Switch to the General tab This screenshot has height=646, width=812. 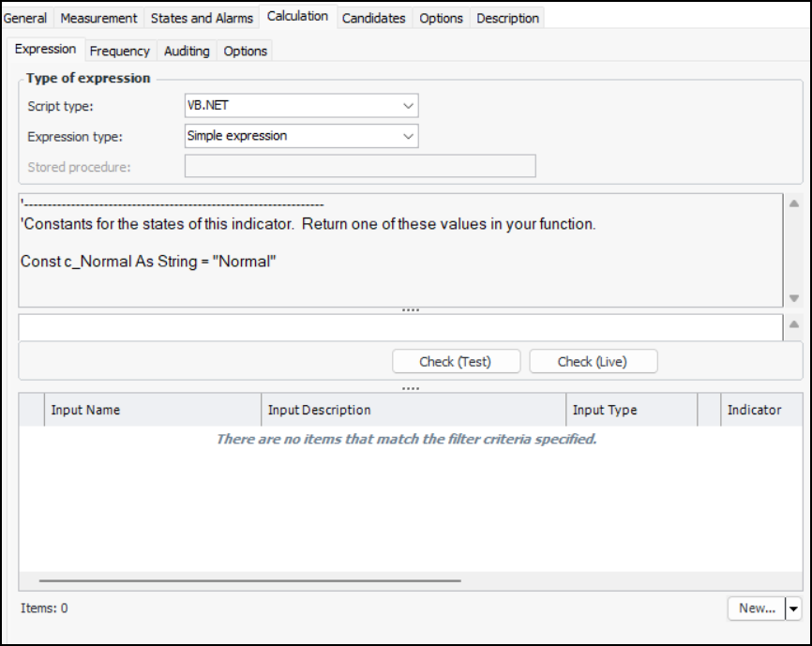click(25, 18)
